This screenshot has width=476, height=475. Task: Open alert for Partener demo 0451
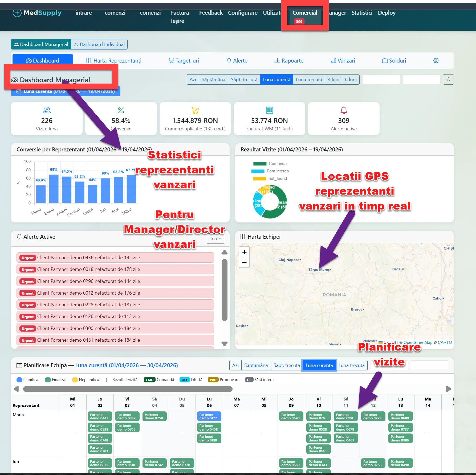(115, 340)
